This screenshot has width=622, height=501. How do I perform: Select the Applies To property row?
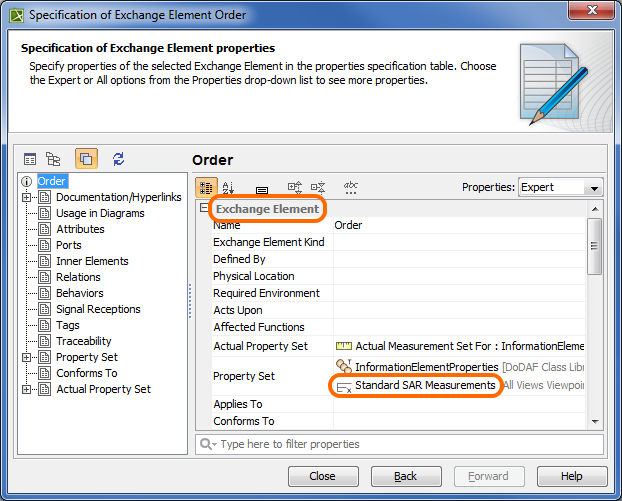[398, 404]
